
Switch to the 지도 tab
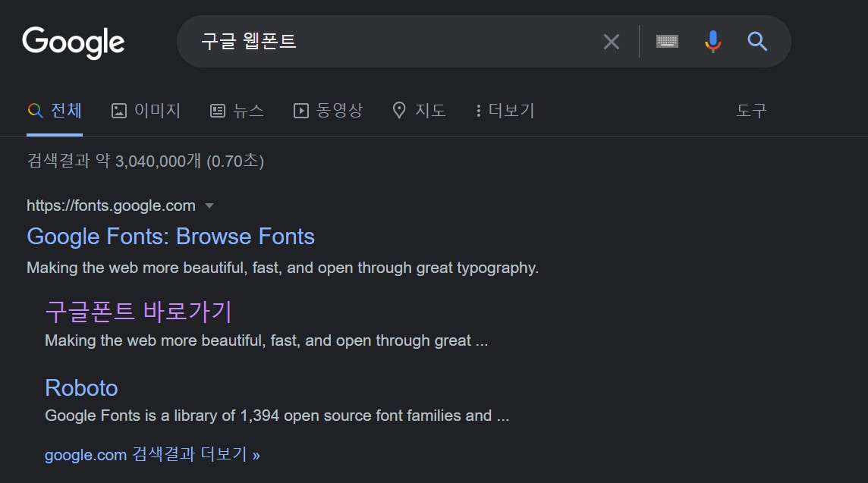tap(419, 111)
